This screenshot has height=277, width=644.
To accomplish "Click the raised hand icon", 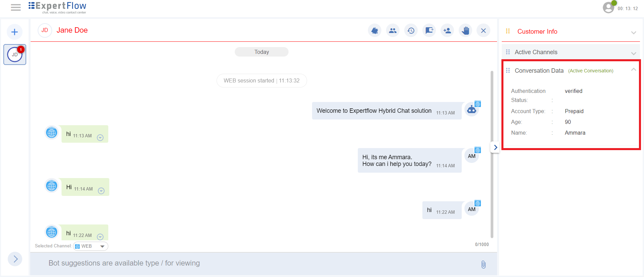I will coord(465,31).
